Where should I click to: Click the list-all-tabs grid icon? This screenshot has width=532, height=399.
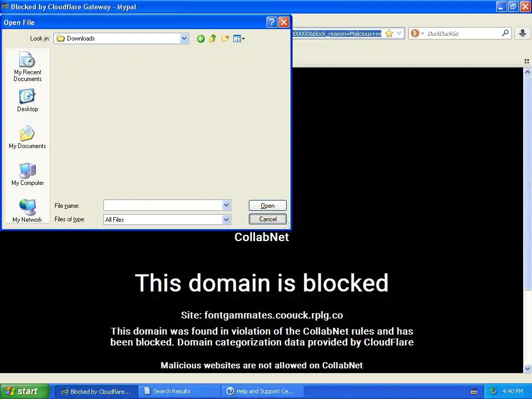point(527,61)
